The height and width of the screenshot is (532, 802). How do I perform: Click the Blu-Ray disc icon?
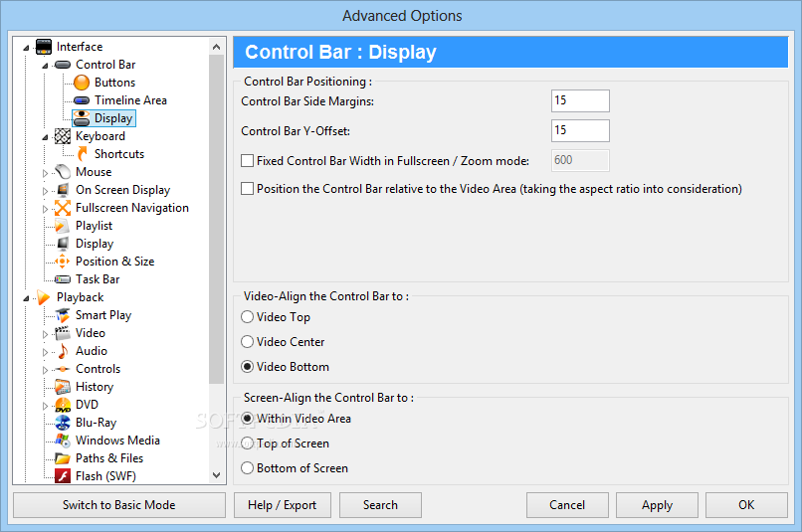click(x=63, y=423)
